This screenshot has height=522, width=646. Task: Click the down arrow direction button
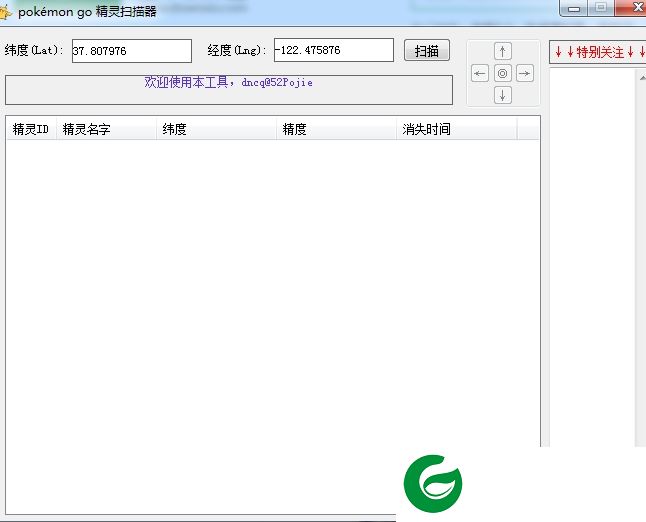pyautogui.click(x=503, y=96)
